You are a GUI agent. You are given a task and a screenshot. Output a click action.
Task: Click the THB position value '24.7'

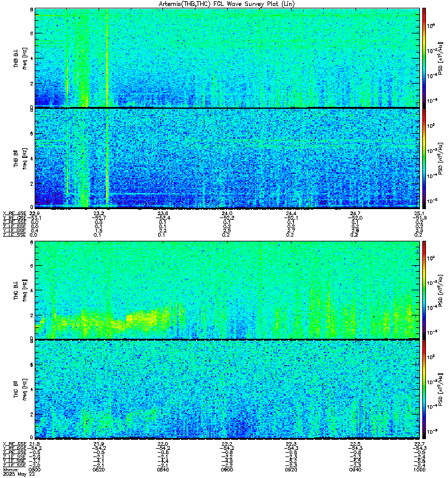click(355, 213)
